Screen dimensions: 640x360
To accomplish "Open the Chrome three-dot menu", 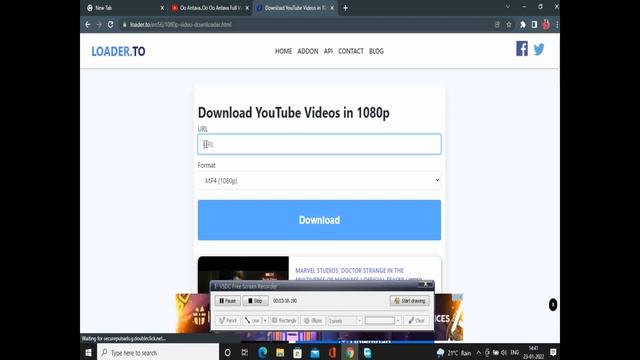I will tap(557, 24).
